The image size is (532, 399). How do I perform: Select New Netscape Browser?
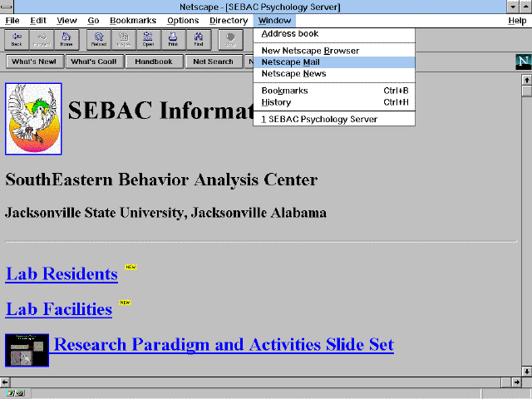(x=334, y=51)
